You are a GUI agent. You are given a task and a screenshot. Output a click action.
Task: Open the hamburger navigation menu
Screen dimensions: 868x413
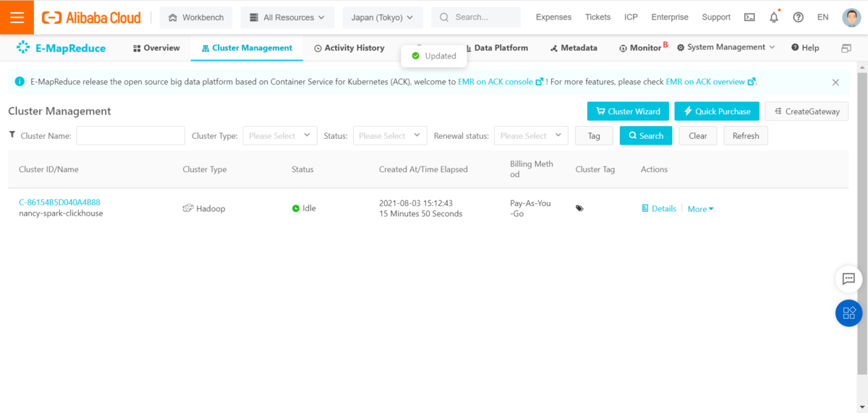(x=17, y=17)
